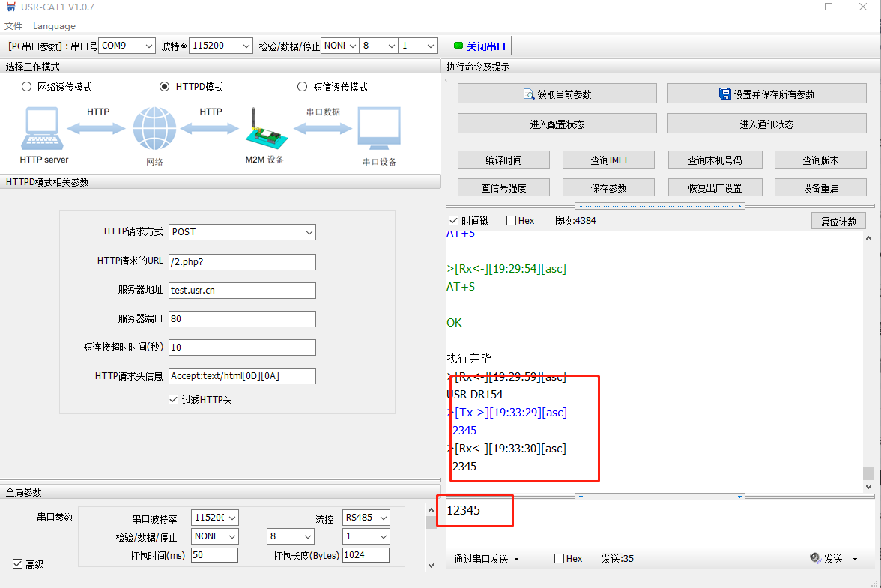Click the 设备重启 button
This screenshot has height=588, width=881.
pos(820,188)
